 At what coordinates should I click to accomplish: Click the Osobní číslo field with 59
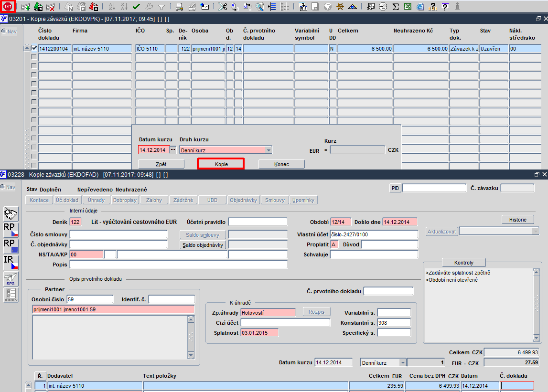90,299
